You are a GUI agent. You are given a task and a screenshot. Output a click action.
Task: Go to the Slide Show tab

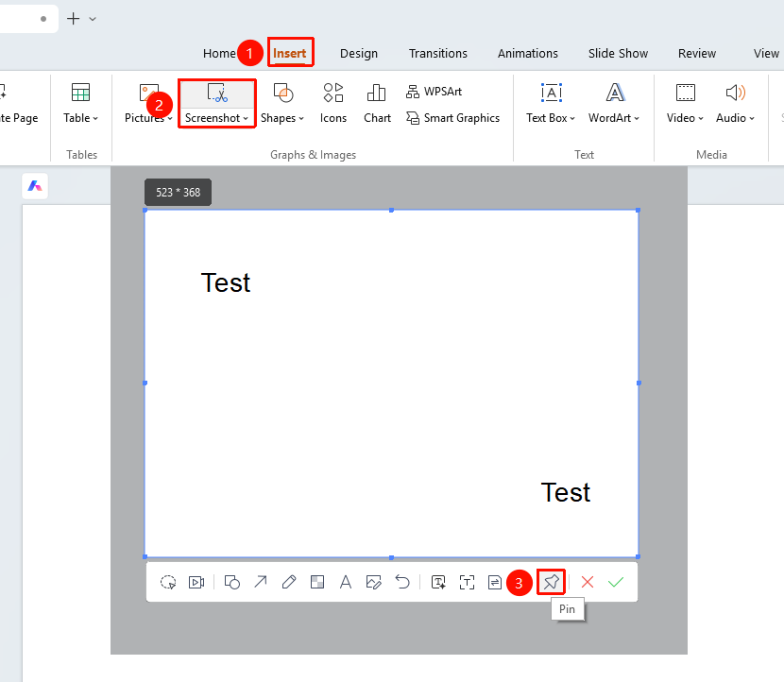(618, 54)
